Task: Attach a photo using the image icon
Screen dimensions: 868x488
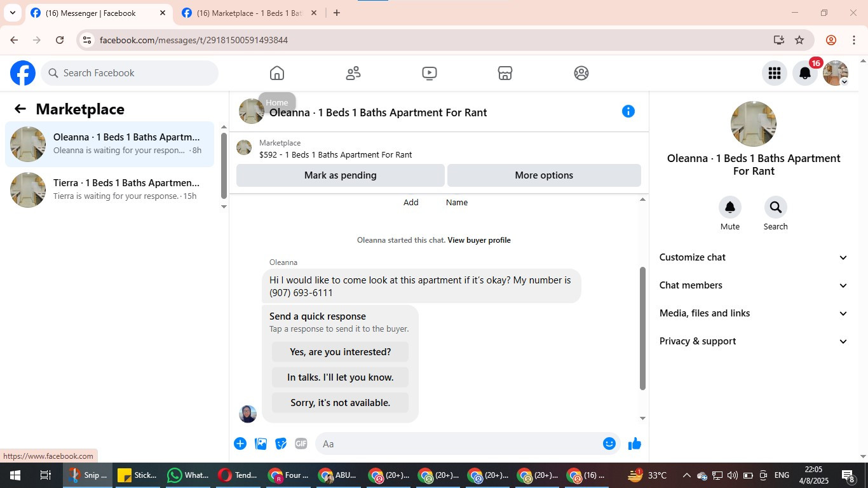Action: 261,444
